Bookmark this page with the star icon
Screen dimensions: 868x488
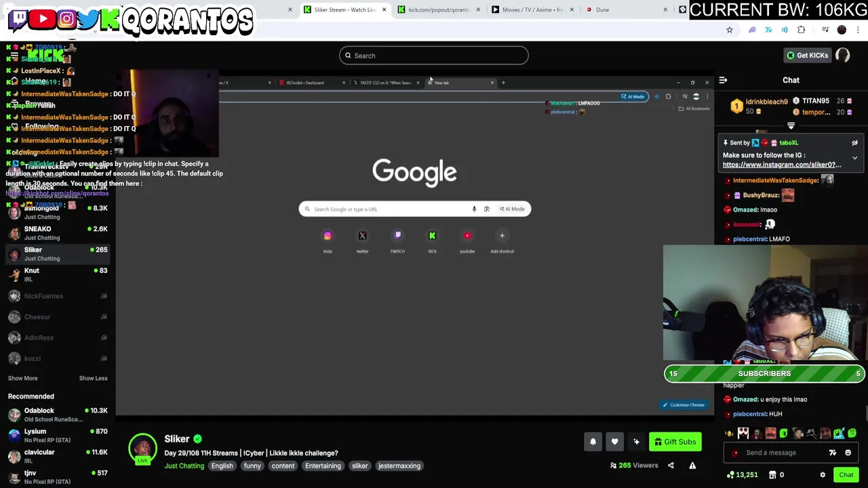click(x=730, y=30)
